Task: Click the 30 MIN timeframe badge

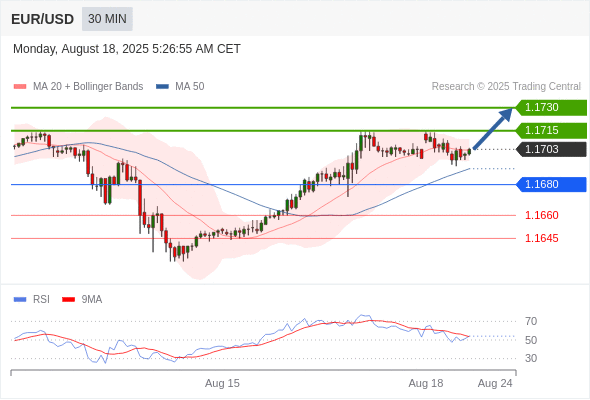Action: (107, 19)
